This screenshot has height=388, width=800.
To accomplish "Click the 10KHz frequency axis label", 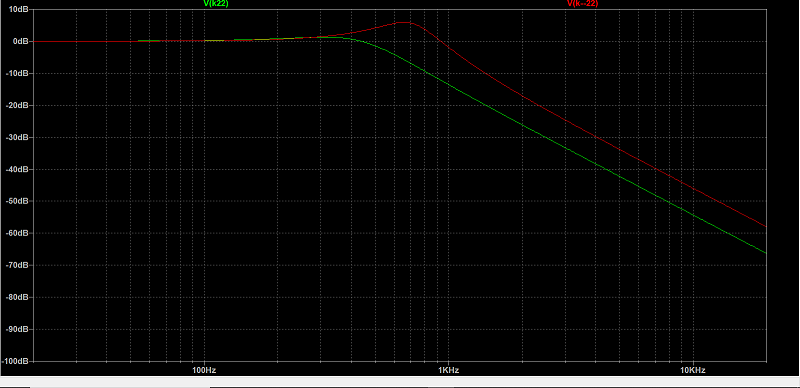I will click(693, 370).
